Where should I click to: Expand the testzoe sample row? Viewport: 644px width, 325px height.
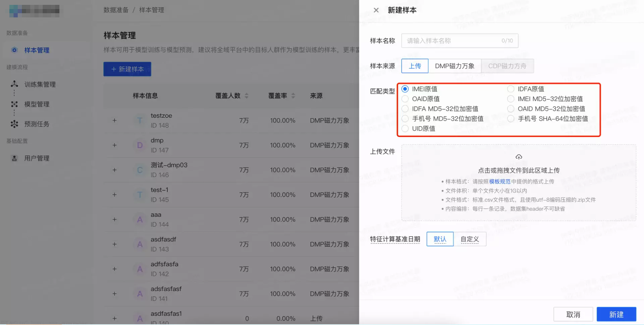[x=114, y=120]
